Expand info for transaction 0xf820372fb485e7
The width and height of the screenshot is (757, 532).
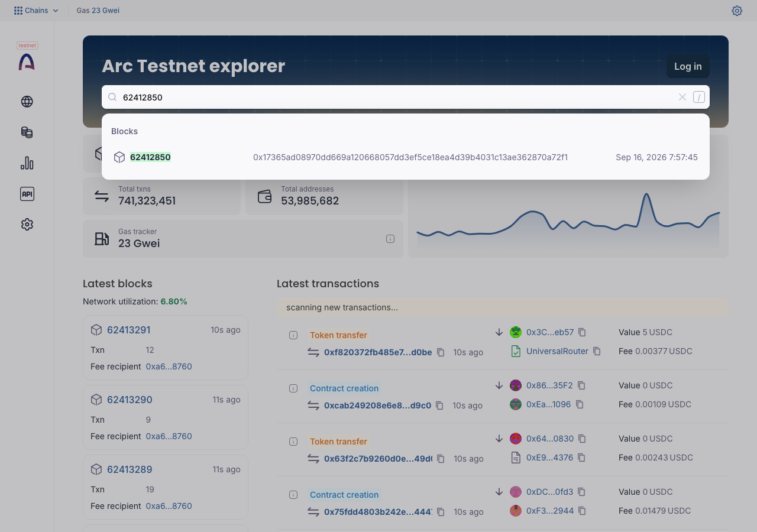click(293, 335)
